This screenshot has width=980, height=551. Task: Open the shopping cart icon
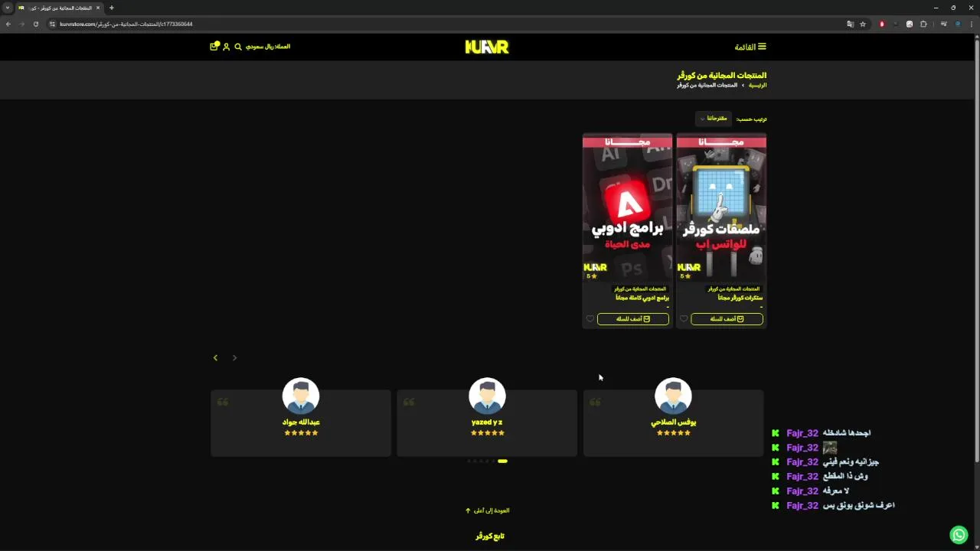(214, 47)
